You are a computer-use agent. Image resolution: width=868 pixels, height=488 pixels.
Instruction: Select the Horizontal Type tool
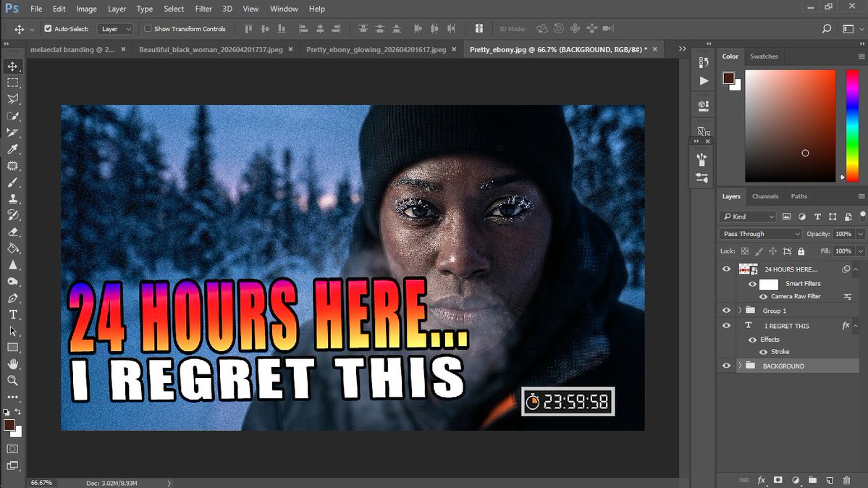[x=13, y=315]
